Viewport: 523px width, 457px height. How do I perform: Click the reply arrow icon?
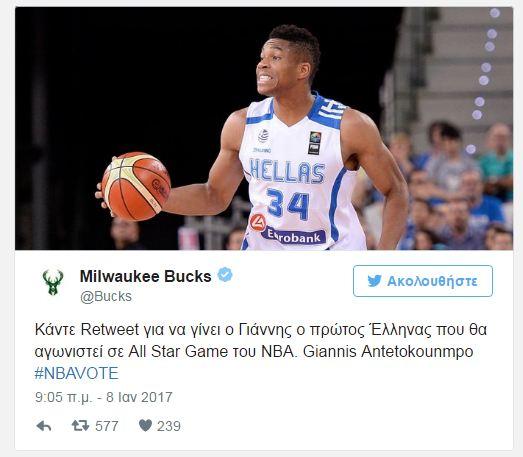coord(44,426)
